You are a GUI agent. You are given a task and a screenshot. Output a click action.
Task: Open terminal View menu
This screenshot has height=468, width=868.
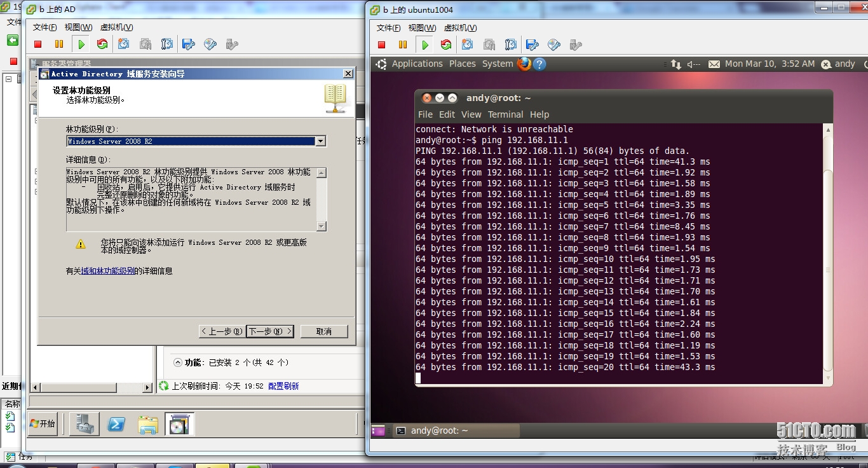(471, 114)
